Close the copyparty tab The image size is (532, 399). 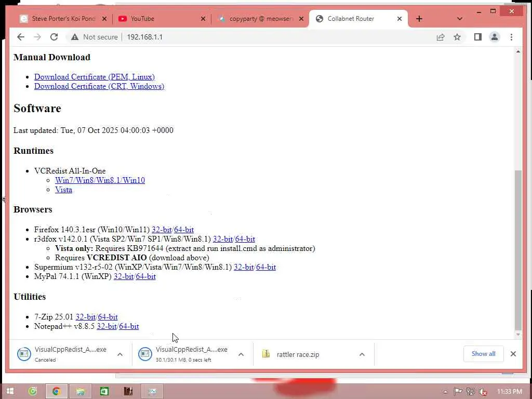301,19
